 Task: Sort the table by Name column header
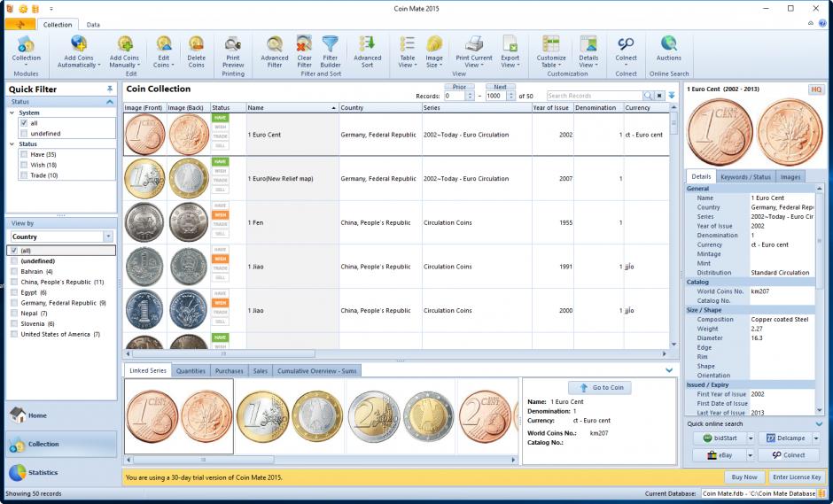292,108
